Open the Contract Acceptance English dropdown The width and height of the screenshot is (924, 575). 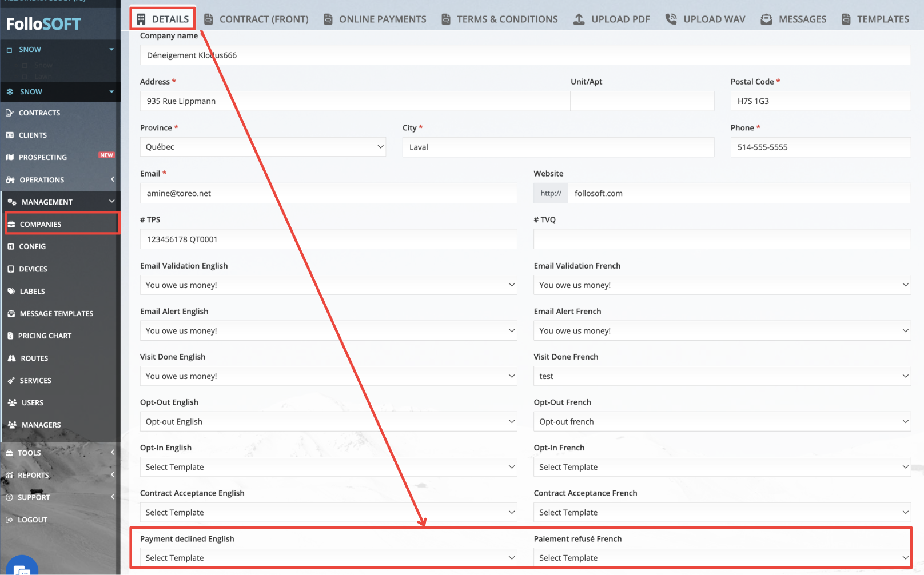pos(329,512)
